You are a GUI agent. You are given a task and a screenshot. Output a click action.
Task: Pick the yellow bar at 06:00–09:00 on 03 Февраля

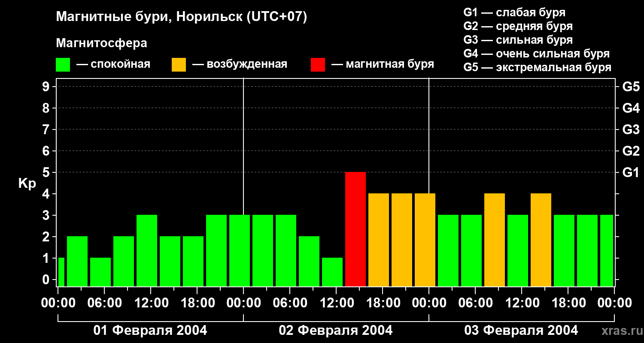click(x=495, y=240)
